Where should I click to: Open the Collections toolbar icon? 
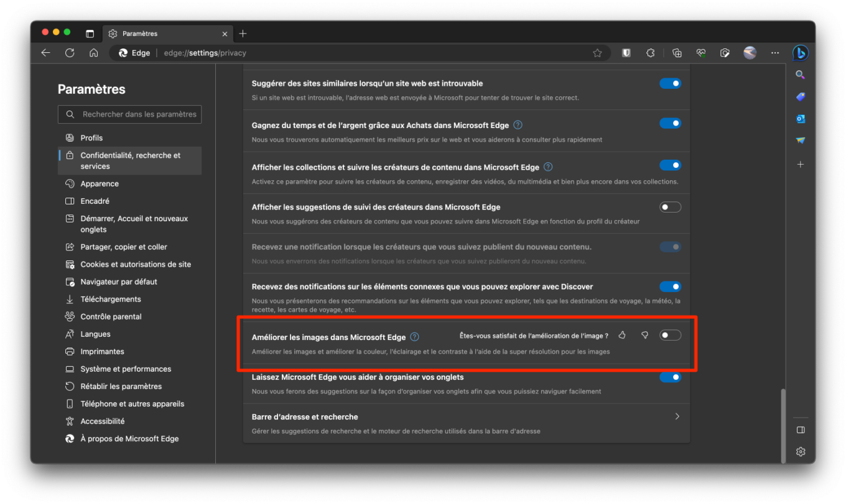677,53
